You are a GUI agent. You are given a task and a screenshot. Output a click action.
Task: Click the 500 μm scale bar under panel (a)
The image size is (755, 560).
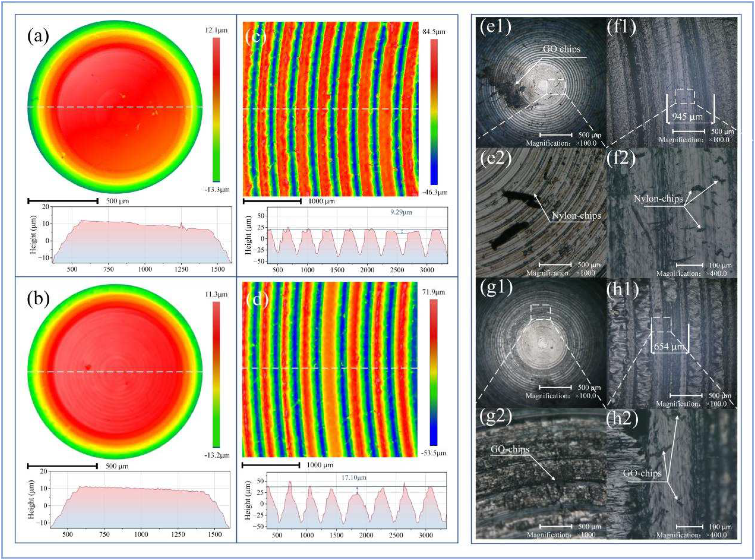(63, 201)
